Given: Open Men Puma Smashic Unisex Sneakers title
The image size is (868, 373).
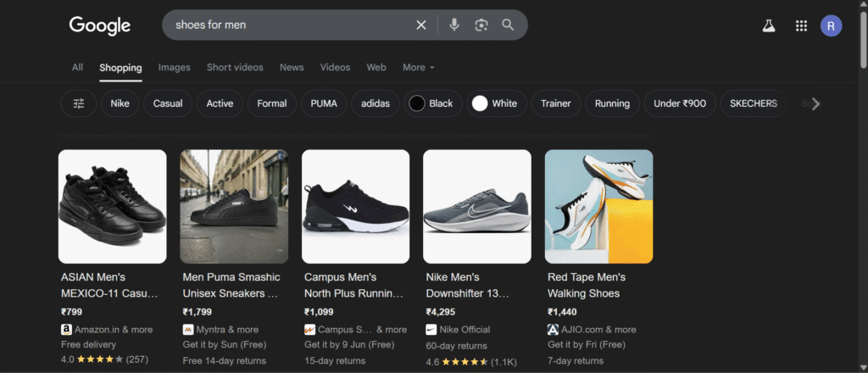Looking at the screenshot, I should click(231, 285).
